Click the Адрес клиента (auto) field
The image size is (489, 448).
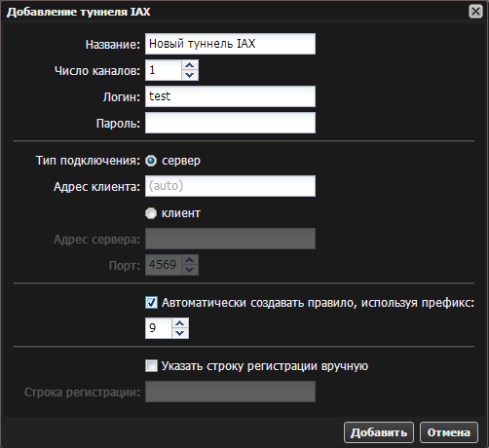(x=230, y=186)
